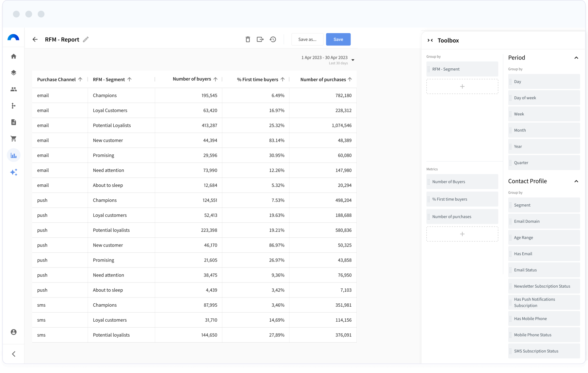This screenshot has width=588, height=373.
Task: Go back using the left arrow
Action: point(35,40)
